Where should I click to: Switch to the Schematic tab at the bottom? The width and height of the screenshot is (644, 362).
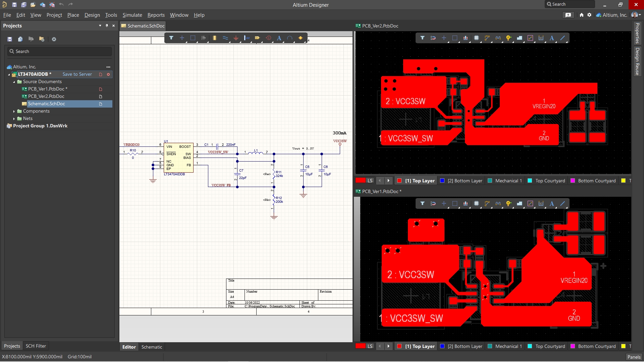click(152, 347)
